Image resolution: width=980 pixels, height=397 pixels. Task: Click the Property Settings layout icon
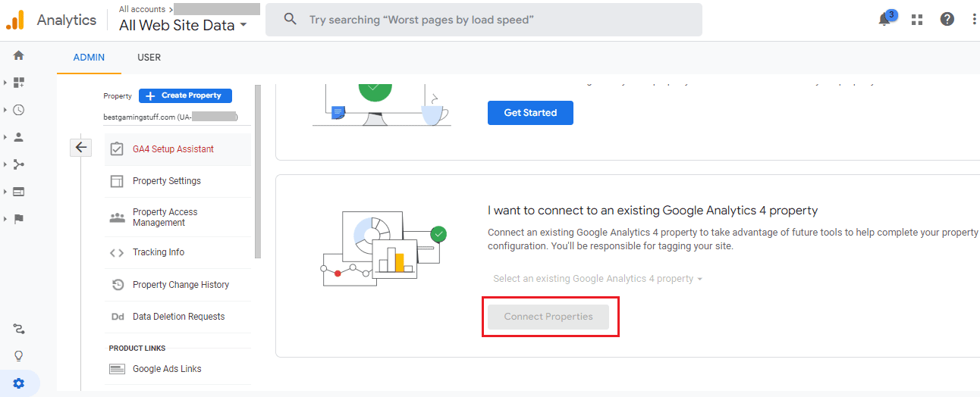pos(117,181)
